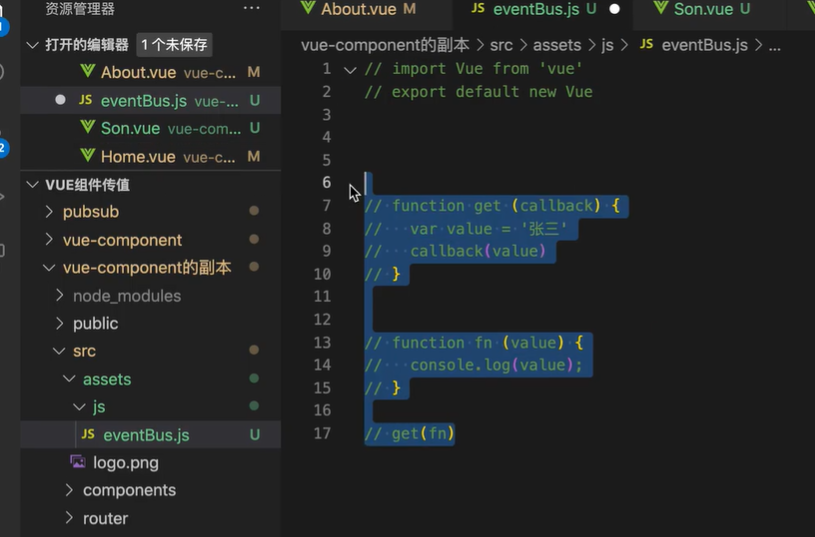Click the assets breadcrumb segment
The image size is (815, 537).
point(557,45)
